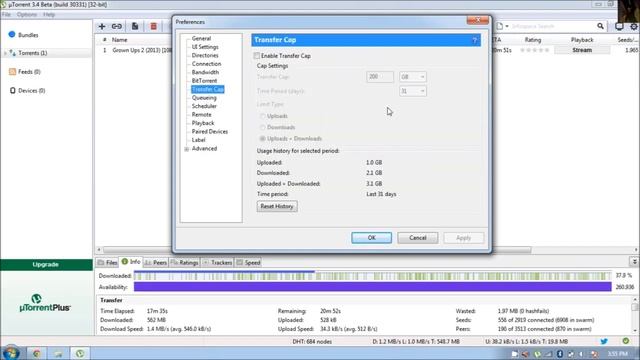Open the Help menu

coord(49,14)
